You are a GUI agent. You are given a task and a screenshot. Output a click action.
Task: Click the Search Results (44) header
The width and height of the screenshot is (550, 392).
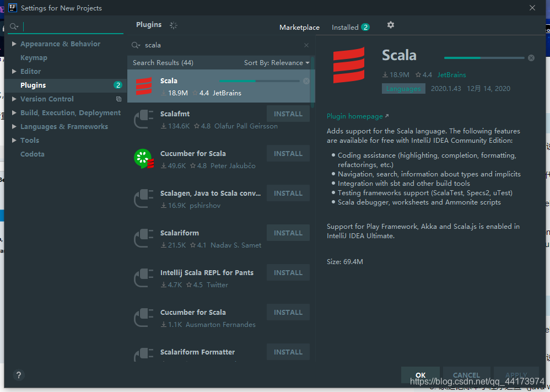(x=163, y=63)
